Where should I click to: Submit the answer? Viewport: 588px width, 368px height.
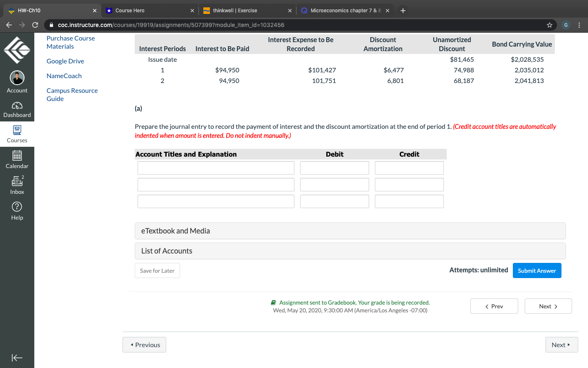coord(537,271)
